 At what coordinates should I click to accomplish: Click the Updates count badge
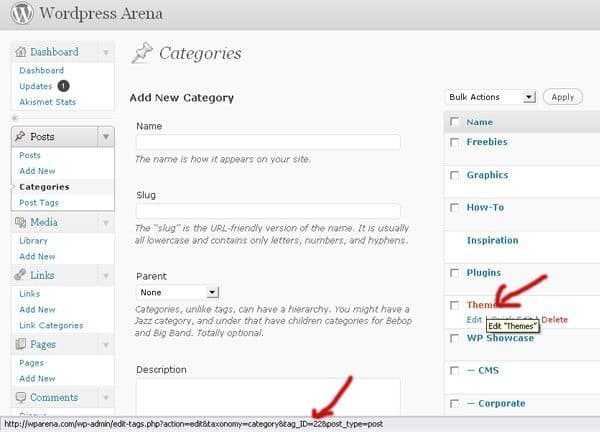click(x=64, y=86)
